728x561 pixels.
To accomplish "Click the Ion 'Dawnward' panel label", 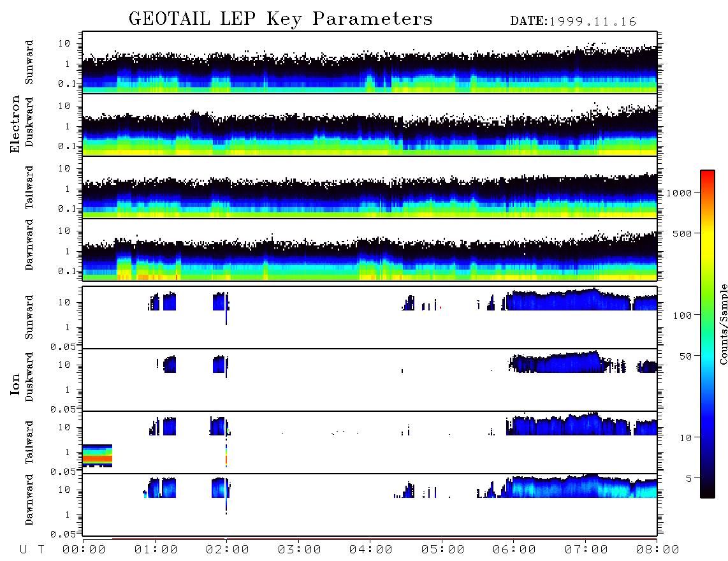I will point(29,500).
